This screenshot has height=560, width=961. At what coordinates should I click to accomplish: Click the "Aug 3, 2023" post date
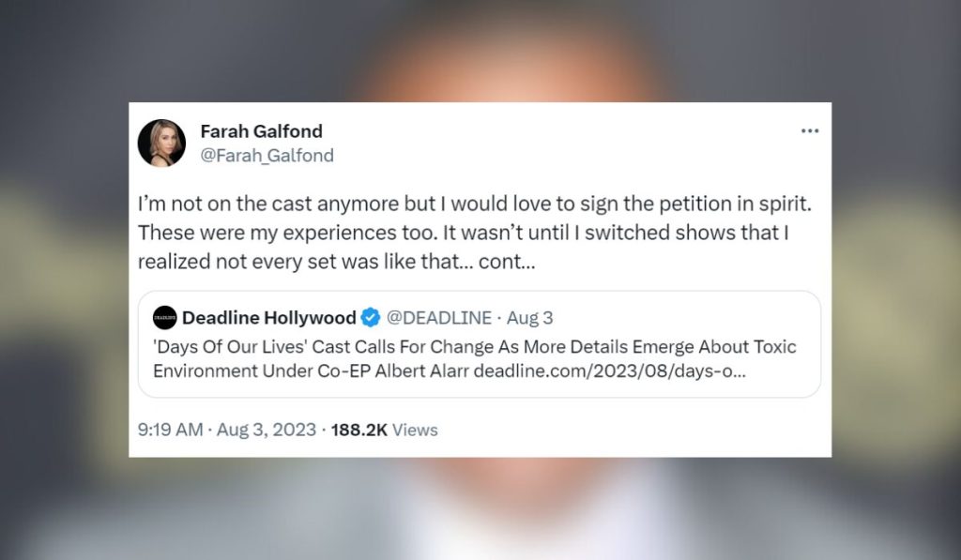tap(267, 430)
